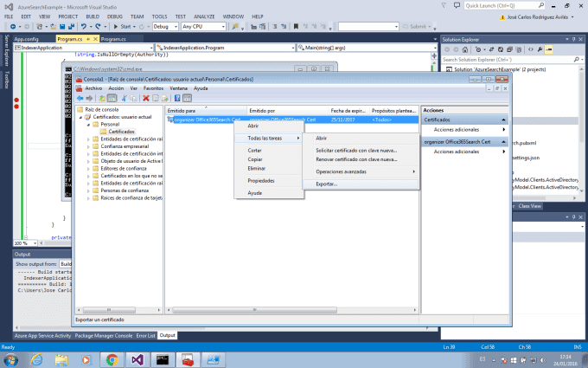Image resolution: width=588 pixels, height=368 pixels.
Task: Click the Save All icon in the Visual Studio toolbar
Action: [71, 27]
